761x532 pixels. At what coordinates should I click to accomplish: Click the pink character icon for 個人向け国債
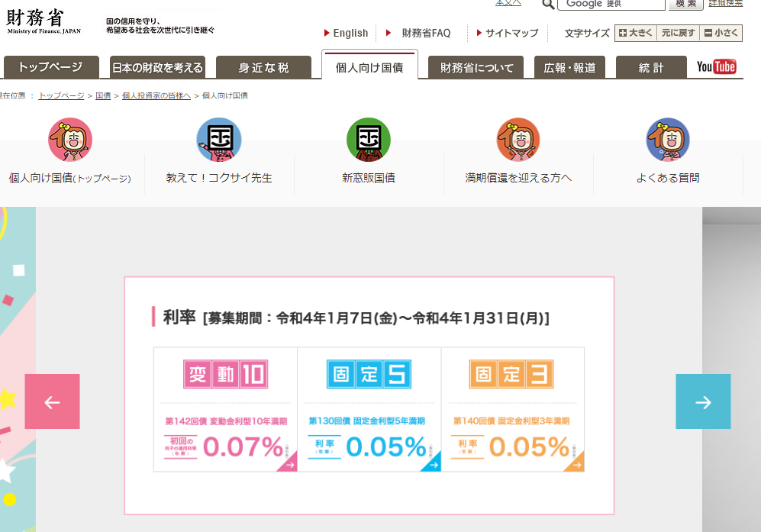pos(70,140)
